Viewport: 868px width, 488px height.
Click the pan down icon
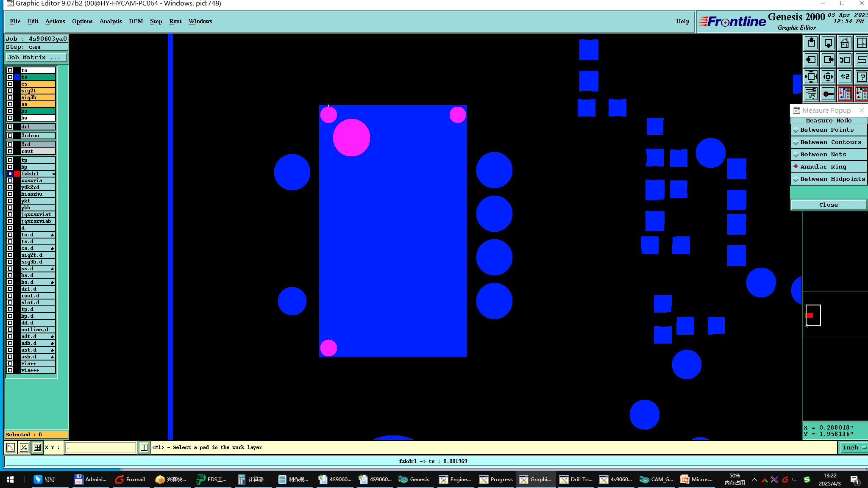click(828, 43)
